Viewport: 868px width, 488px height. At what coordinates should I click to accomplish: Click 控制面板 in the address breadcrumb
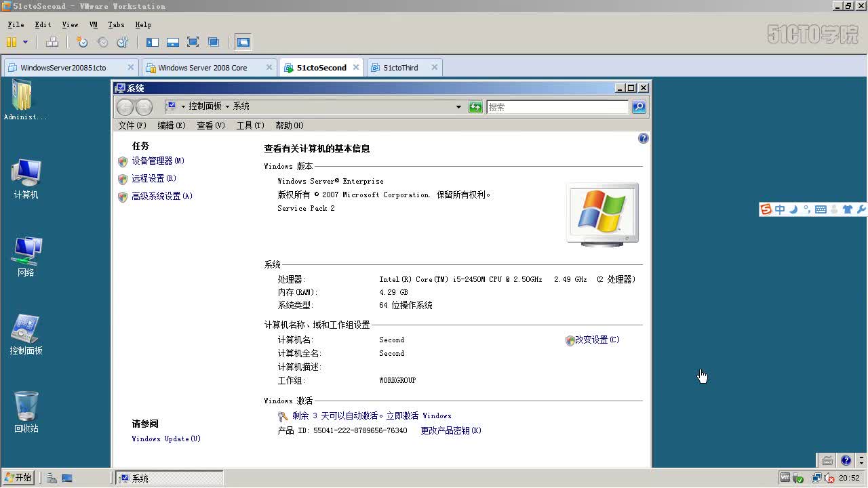(205, 106)
